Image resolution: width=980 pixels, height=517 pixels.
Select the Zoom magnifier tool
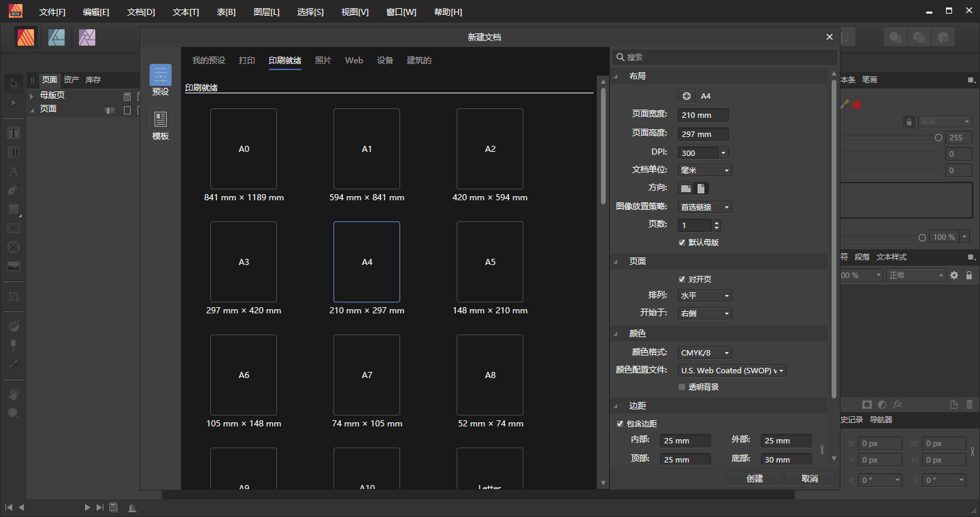14,413
